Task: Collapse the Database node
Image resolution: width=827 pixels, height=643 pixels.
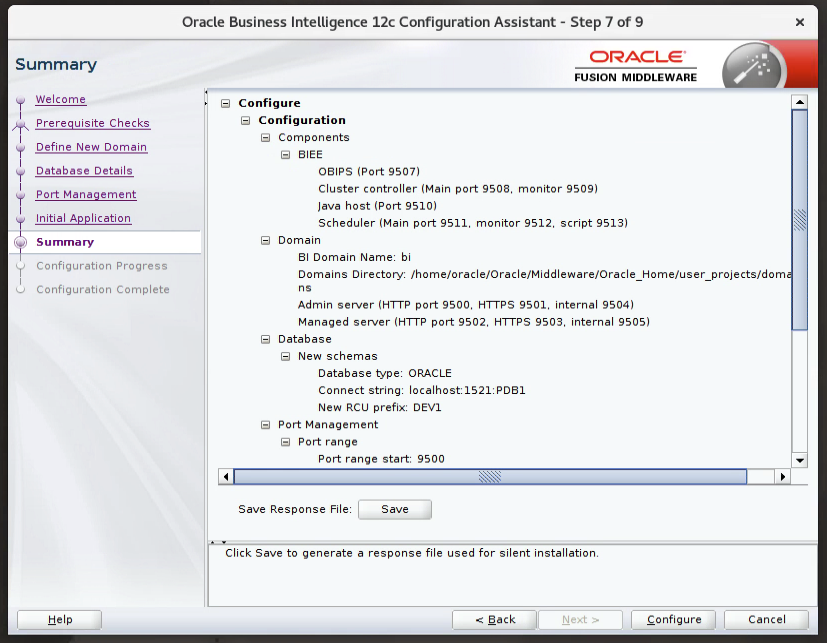Action: tap(266, 340)
